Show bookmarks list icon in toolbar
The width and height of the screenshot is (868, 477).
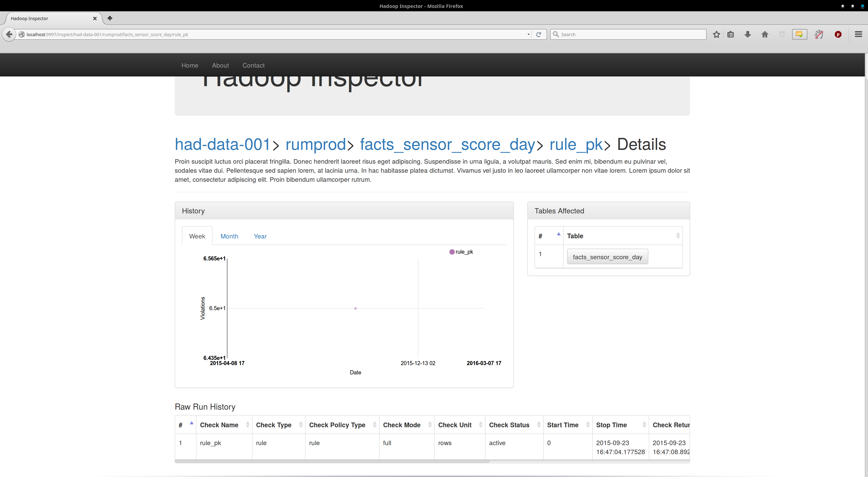730,34
